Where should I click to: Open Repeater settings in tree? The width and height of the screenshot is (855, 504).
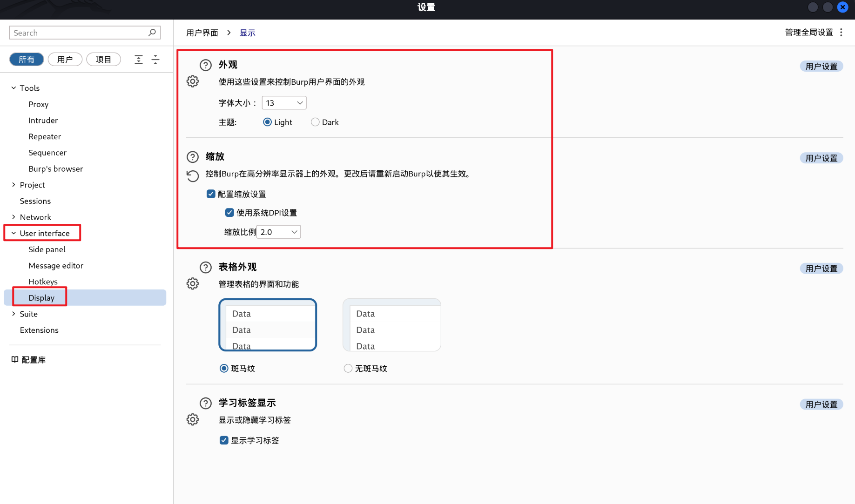coord(45,136)
